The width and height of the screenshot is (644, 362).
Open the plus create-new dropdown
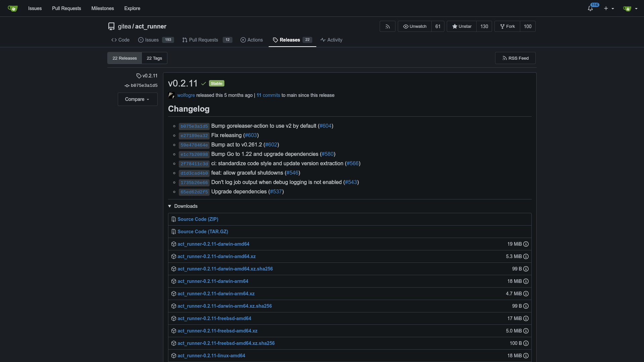tap(609, 8)
